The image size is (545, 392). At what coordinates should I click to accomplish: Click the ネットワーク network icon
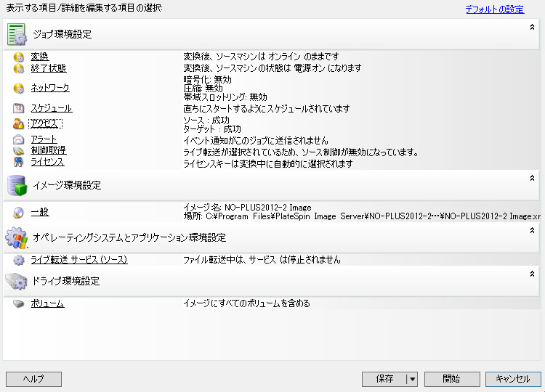click(x=19, y=89)
